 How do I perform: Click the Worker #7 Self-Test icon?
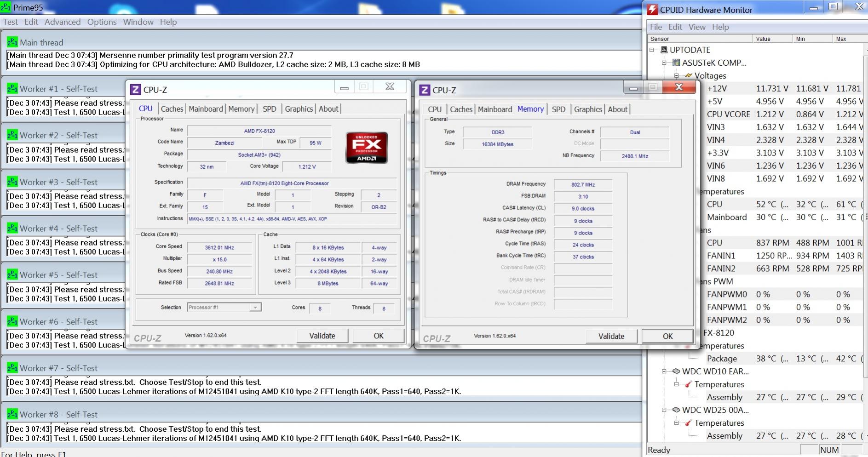click(x=12, y=368)
